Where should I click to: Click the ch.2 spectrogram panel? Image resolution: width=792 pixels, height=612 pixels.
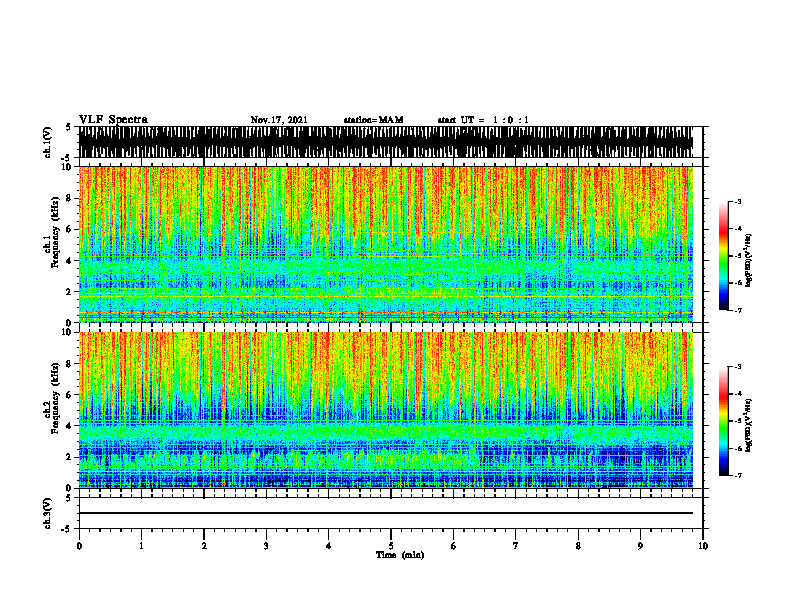[x=386, y=410]
